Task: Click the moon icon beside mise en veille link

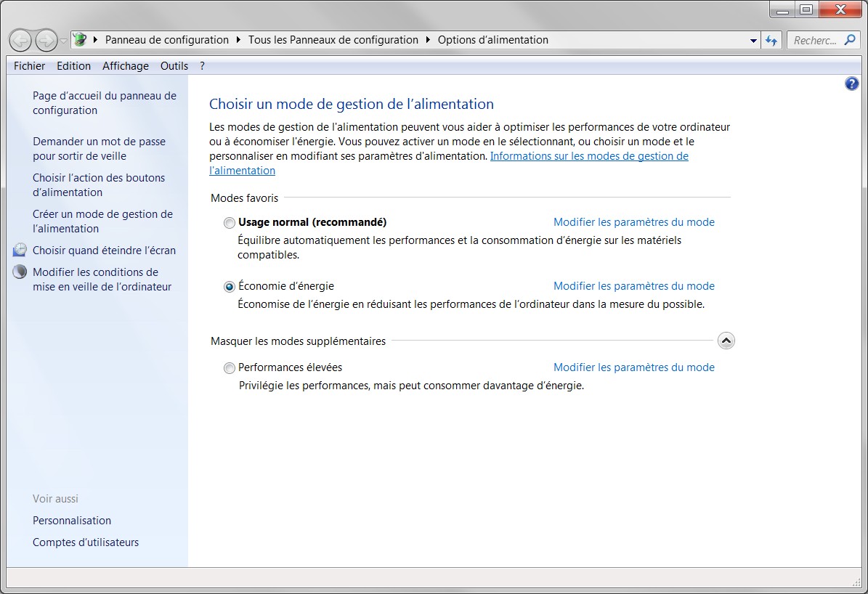Action: 20,272
